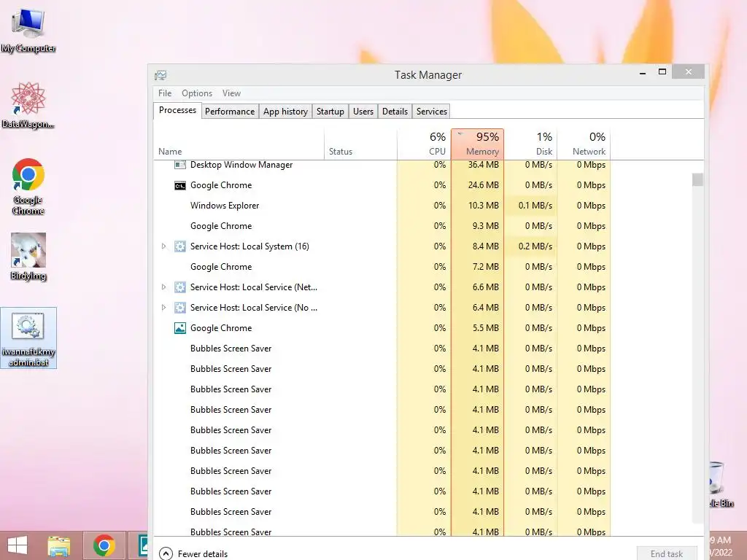Minimize the Task Manager window
Screen dimensions: 747x560
pos(643,72)
